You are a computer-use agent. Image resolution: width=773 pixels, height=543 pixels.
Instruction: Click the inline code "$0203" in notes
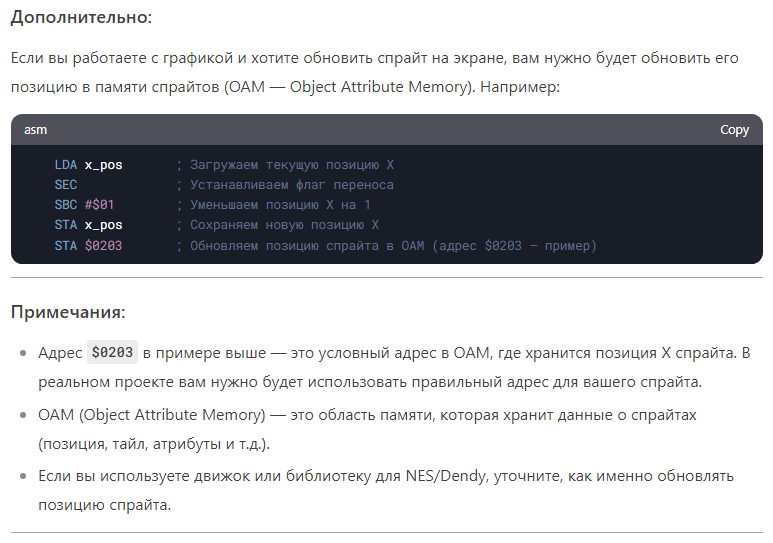pos(112,353)
